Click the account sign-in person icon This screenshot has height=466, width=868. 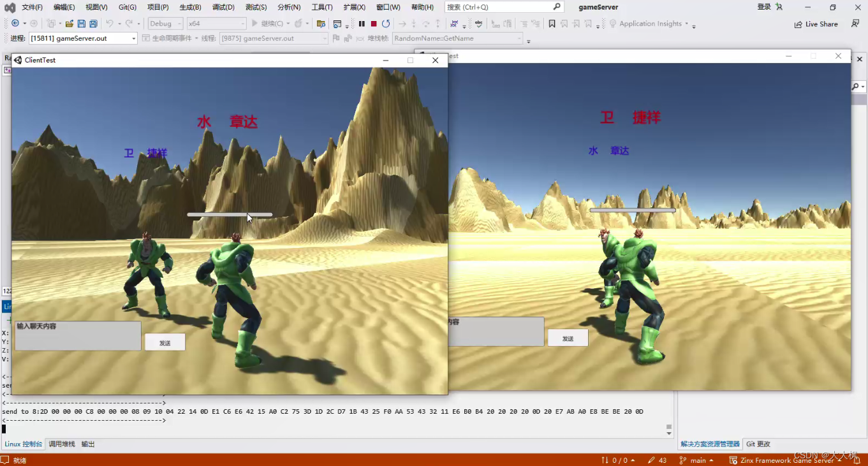779,7
